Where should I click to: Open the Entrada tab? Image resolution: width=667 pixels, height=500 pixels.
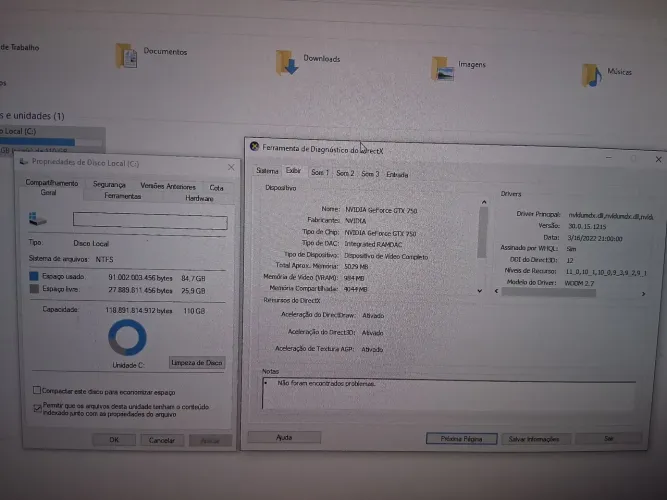click(x=397, y=174)
